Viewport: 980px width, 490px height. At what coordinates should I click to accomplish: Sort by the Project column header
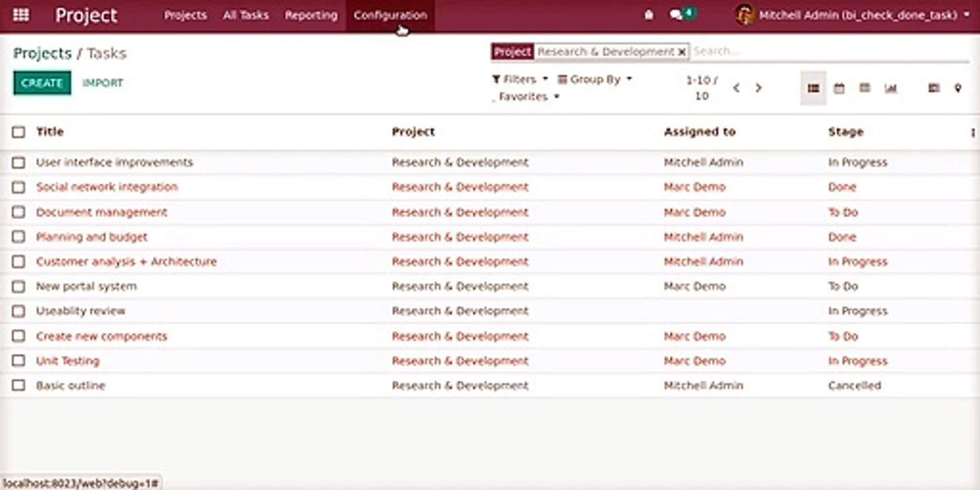pyautogui.click(x=413, y=132)
